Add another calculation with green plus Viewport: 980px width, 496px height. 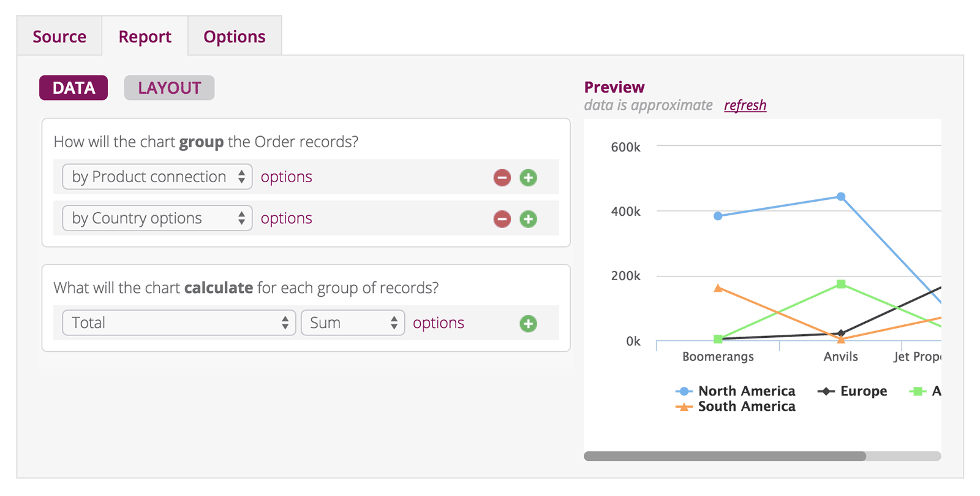pos(528,324)
